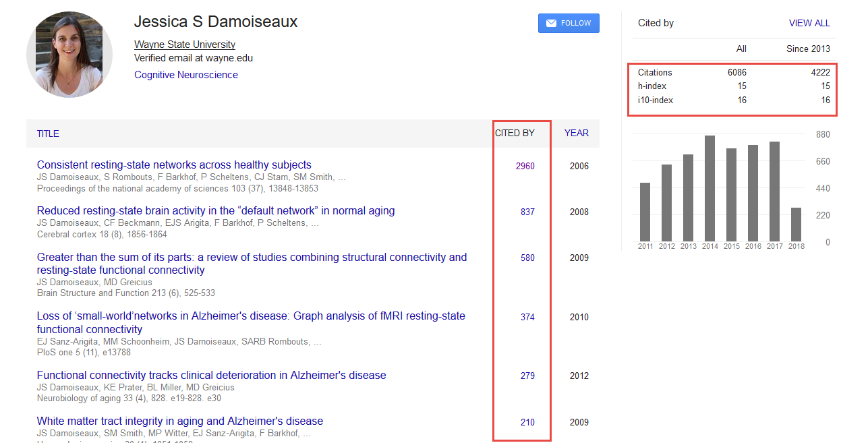Click VIEW ALL in Cited by panel

point(809,23)
